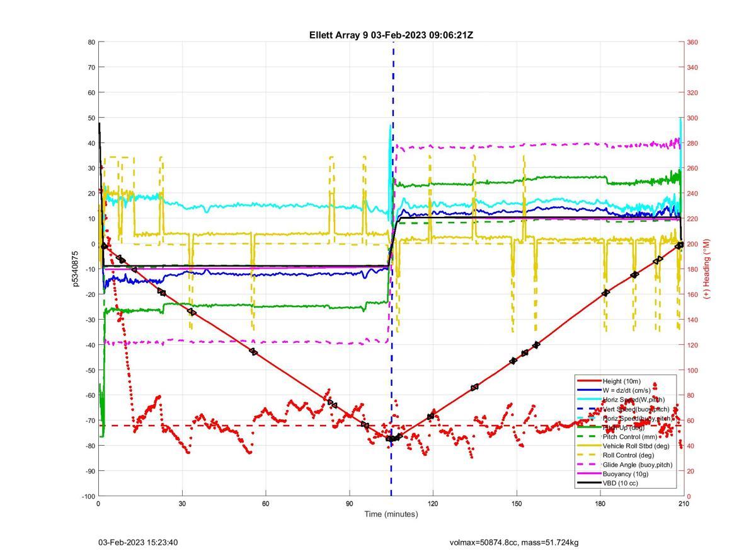Viewport: 756px width, 558px height.
Task: Select the "Vert Speed(buoy,pitch)" legend entry
Action: click(x=636, y=409)
